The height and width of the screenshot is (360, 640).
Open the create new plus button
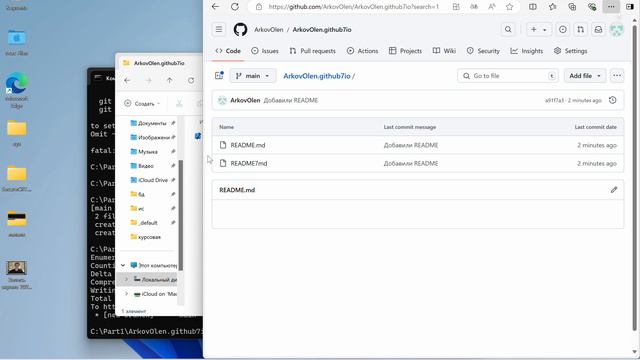point(538,29)
